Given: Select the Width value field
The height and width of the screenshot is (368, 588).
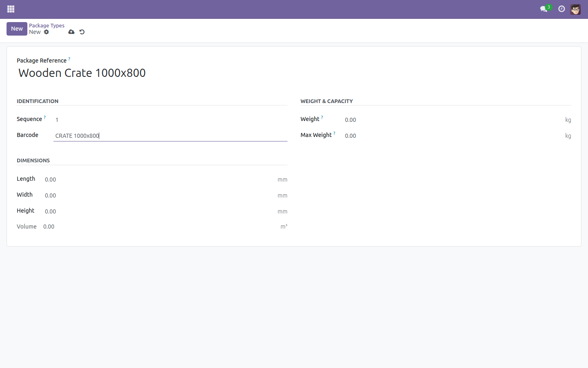Looking at the screenshot, I should tap(158, 195).
